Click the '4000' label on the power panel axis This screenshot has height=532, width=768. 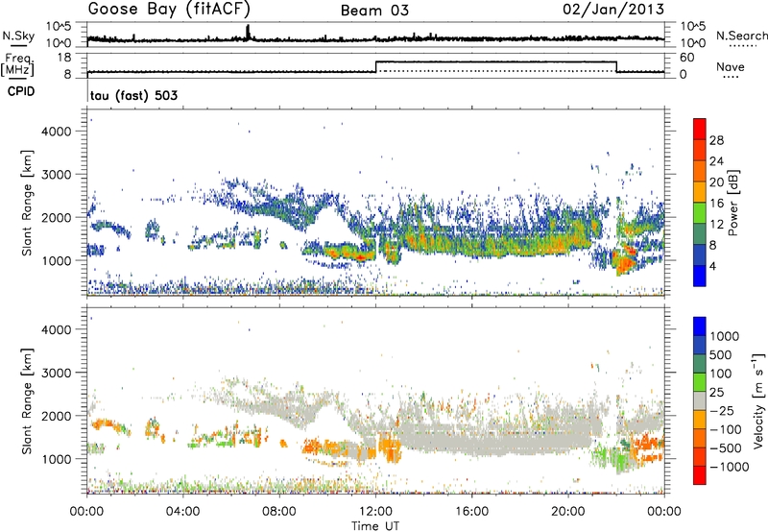click(x=57, y=132)
